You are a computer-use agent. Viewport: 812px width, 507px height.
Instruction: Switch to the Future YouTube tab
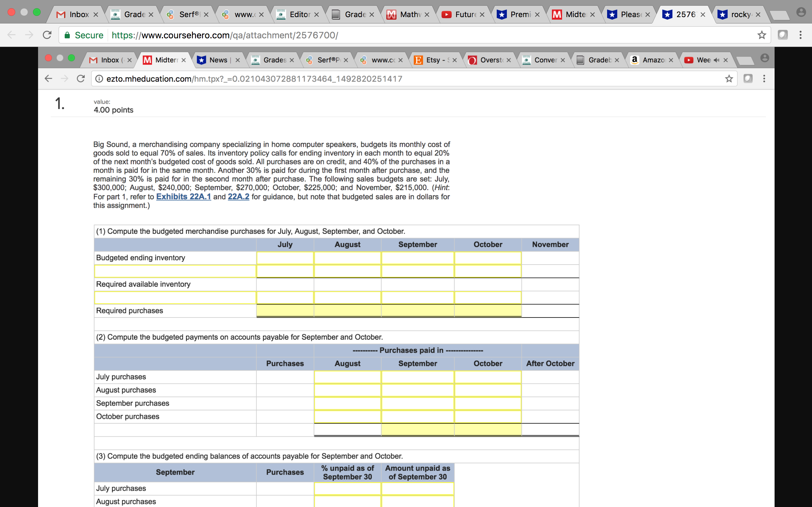coord(465,15)
